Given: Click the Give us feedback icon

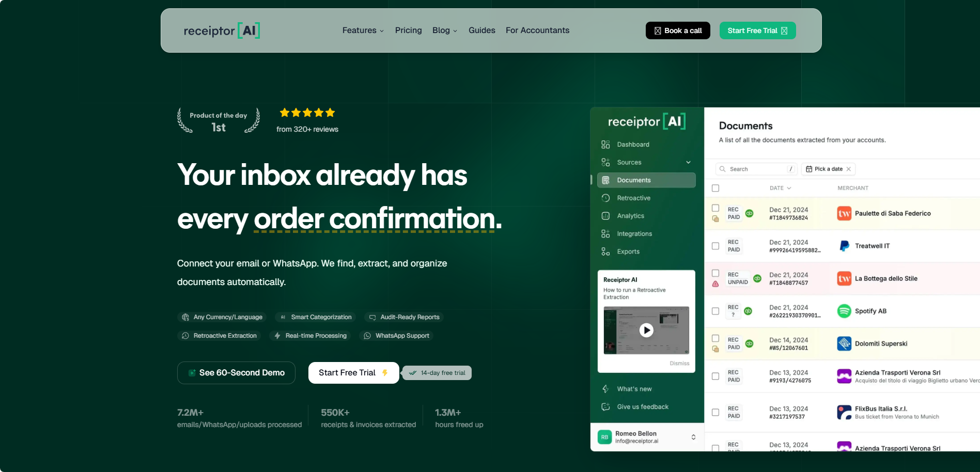Looking at the screenshot, I should click(x=605, y=407).
